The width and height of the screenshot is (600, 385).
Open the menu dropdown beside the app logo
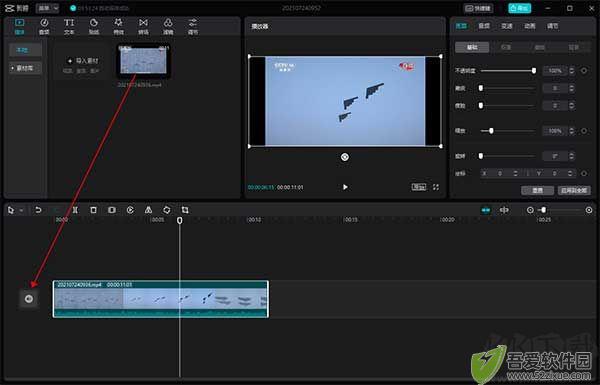(x=47, y=8)
